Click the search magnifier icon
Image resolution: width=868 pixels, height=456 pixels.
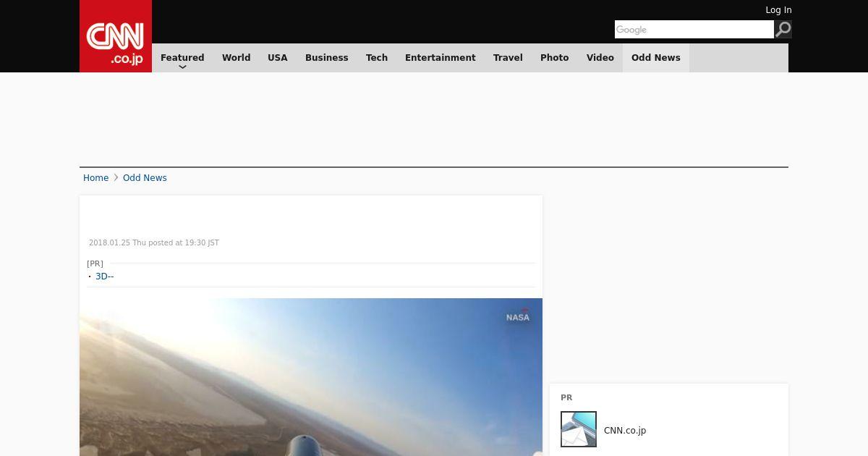pyautogui.click(x=783, y=29)
